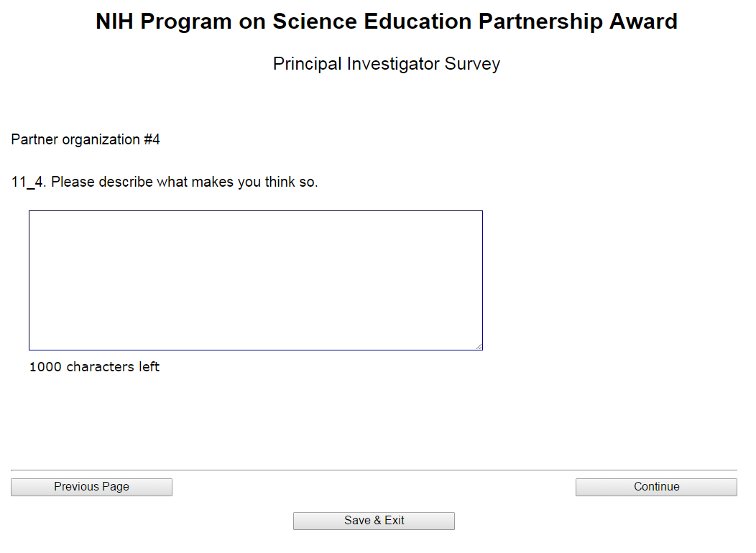Click the horizontal divider above the navigation buttons
The height and width of the screenshot is (553, 756).
(374, 470)
